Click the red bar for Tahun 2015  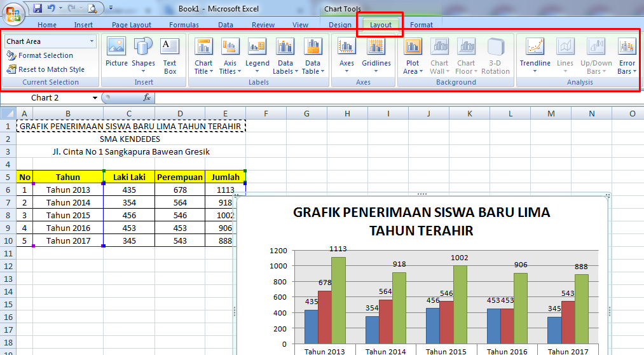pos(446,322)
